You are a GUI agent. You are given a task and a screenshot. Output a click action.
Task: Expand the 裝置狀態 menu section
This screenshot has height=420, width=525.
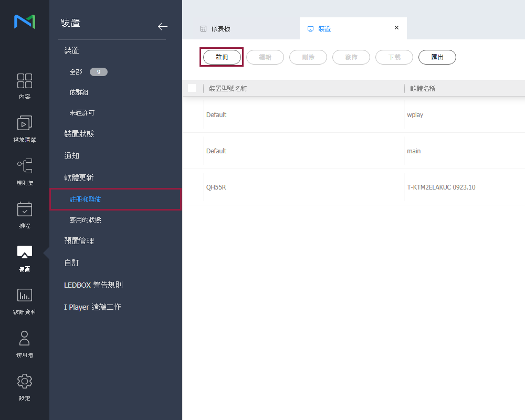[x=79, y=134]
